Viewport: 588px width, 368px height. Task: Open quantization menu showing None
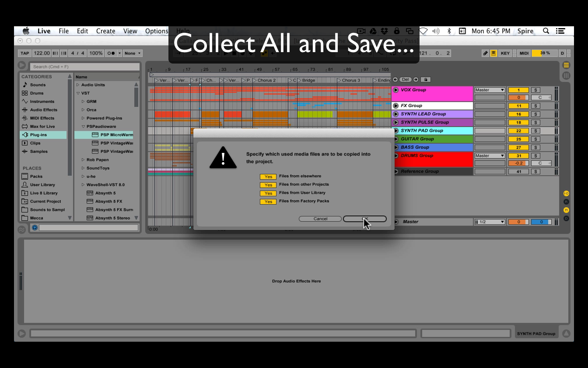(x=133, y=53)
